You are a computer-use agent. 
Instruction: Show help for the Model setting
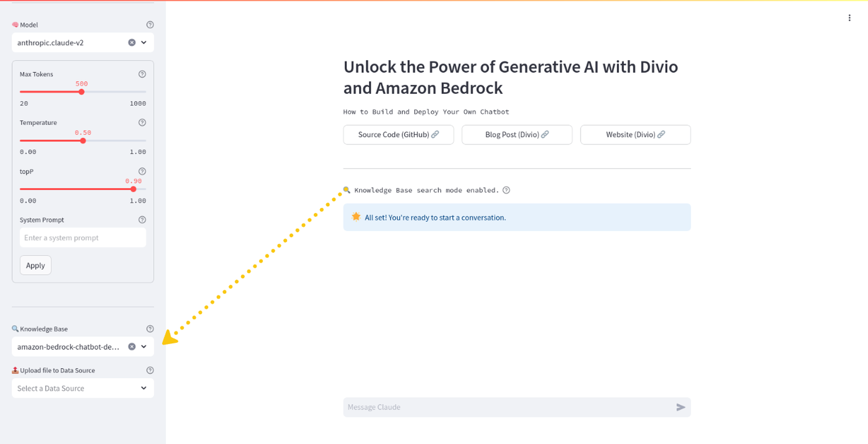coord(150,25)
